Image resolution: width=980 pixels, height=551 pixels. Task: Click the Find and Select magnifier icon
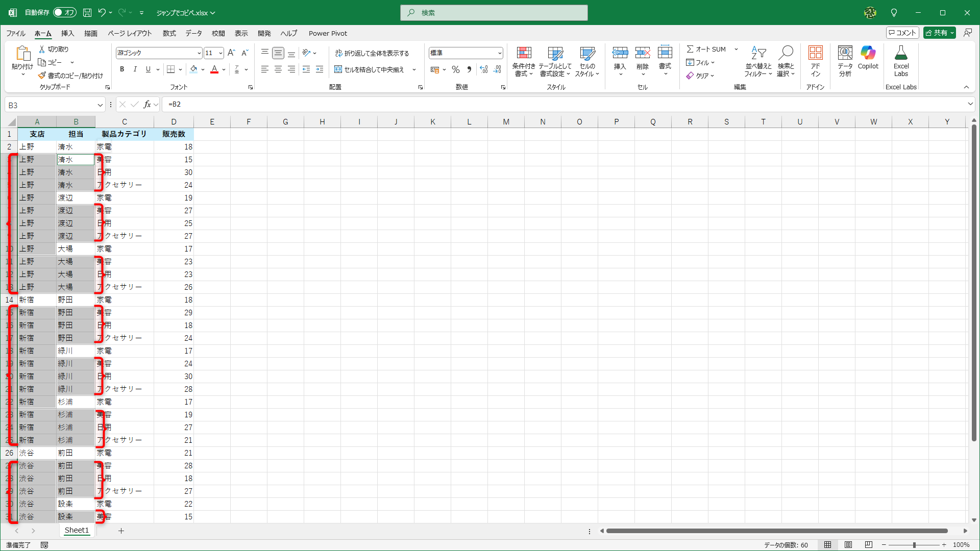click(786, 53)
